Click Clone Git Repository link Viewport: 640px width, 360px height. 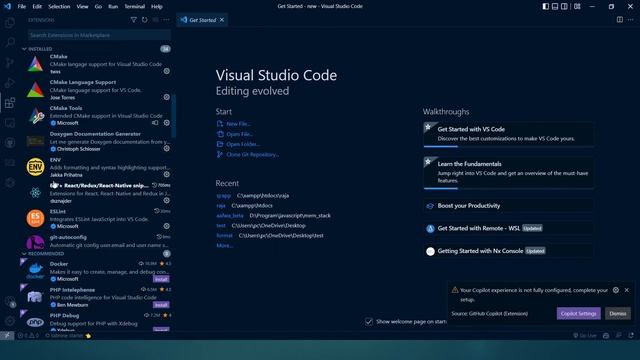pos(252,154)
